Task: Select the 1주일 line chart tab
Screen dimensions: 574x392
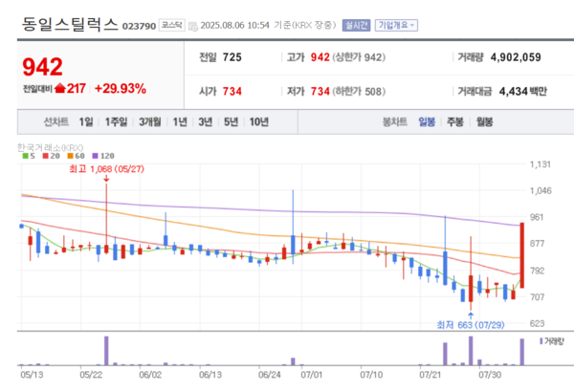Action: tap(116, 121)
